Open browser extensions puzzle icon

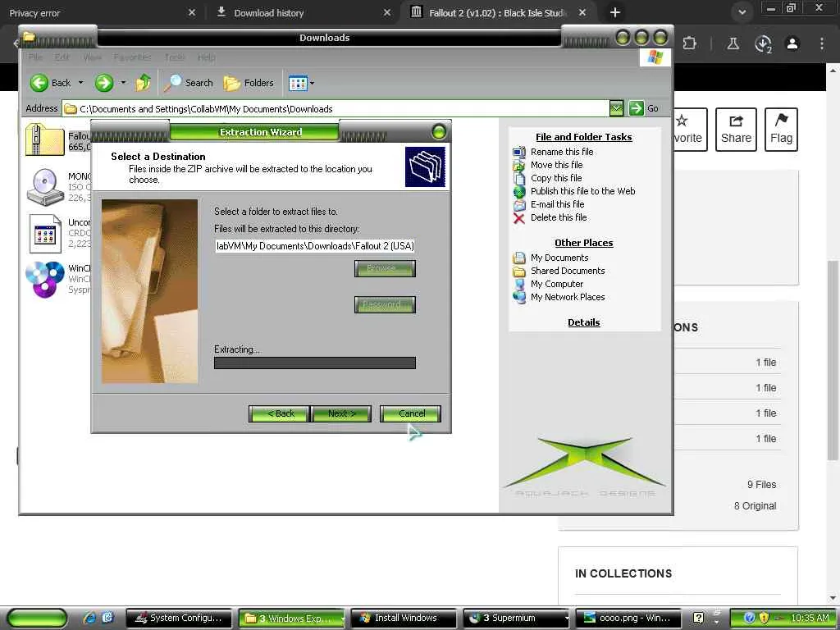coord(690,43)
